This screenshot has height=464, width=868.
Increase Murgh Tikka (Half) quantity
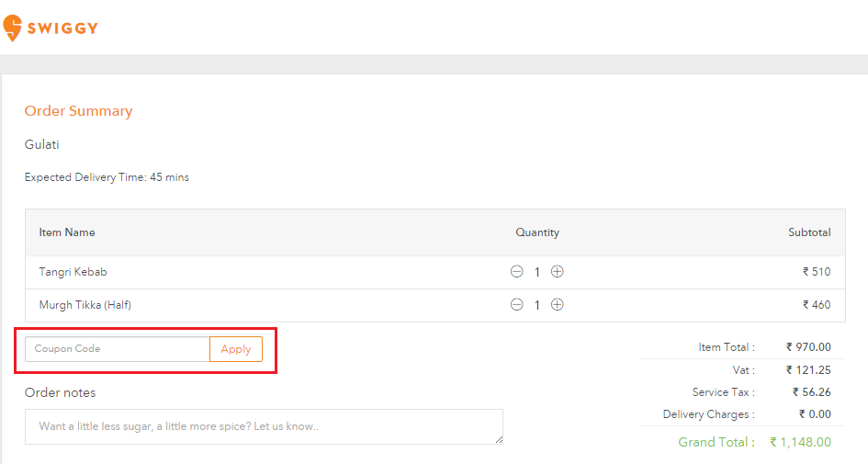557,304
